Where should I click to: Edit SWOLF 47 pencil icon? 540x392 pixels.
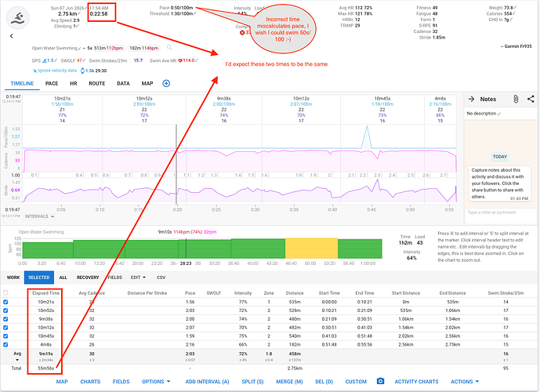(84, 60)
